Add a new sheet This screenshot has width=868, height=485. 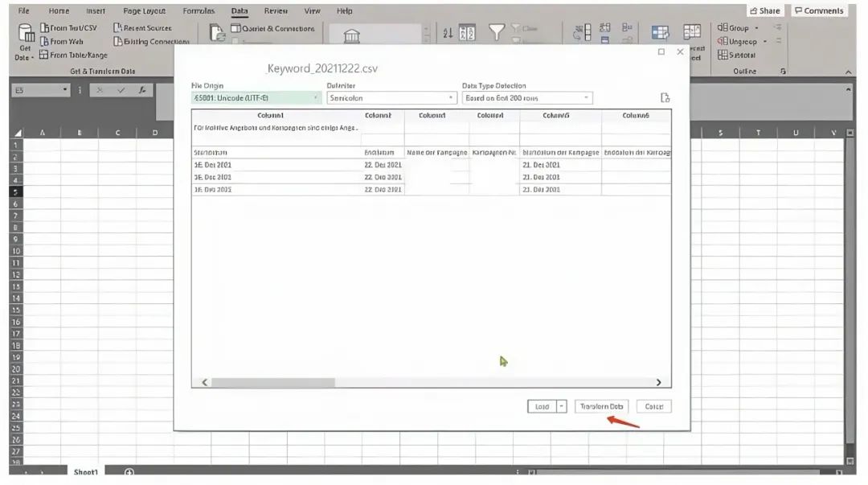129,472
